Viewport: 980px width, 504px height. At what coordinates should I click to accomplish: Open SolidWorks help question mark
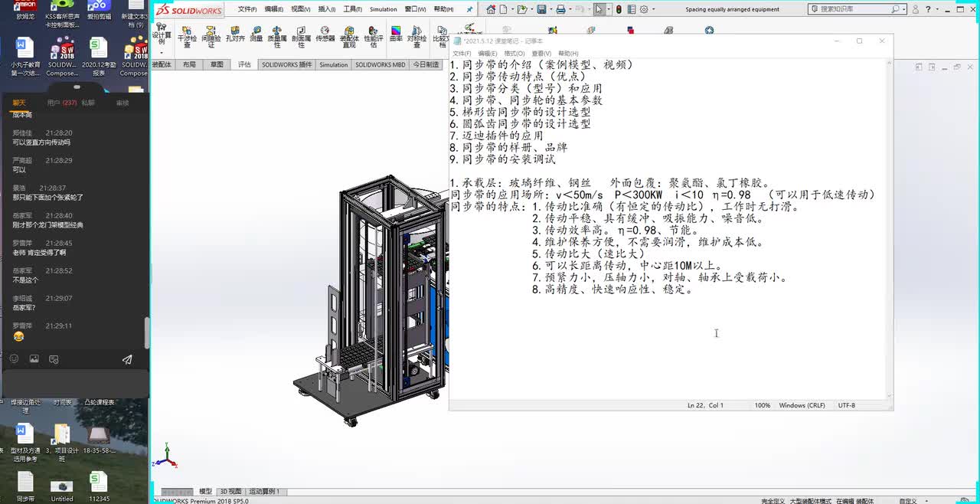[928, 9]
